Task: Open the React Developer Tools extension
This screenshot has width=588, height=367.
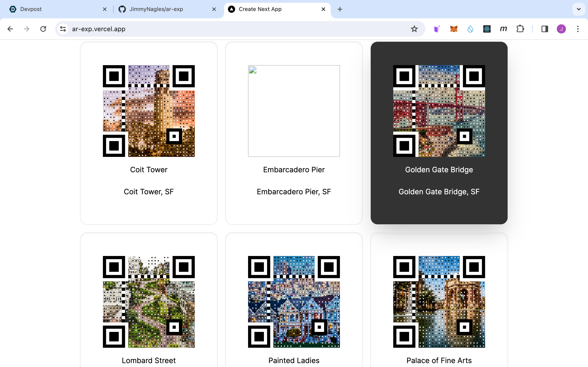Action: coord(487,29)
